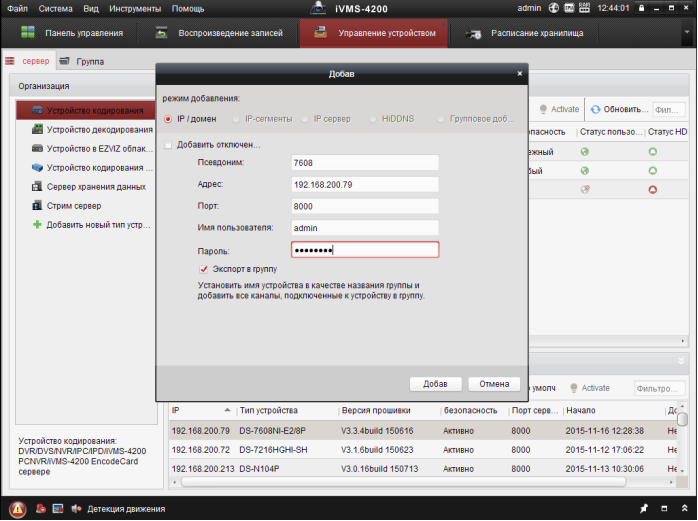Image resolution: width=698 pixels, height=521 pixels.
Task: Open the Расписание хранилища tab
Action: pos(524,33)
